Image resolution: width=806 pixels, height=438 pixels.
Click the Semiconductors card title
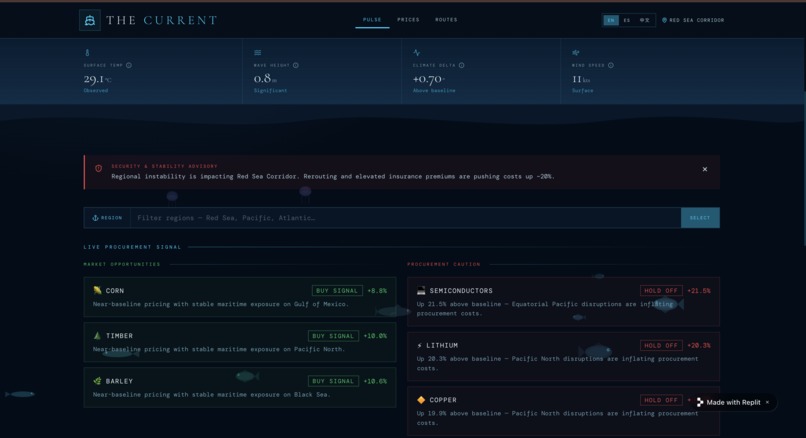point(461,290)
